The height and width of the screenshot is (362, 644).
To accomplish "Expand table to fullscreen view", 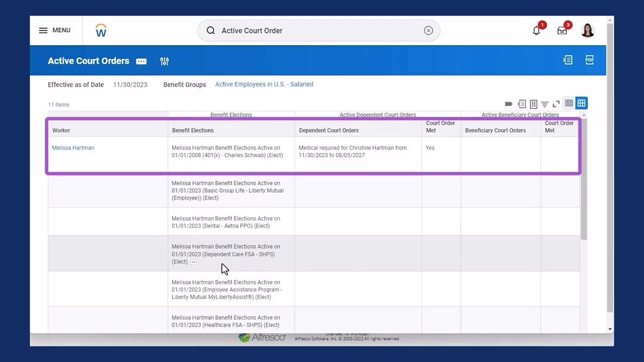I will [x=556, y=104].
